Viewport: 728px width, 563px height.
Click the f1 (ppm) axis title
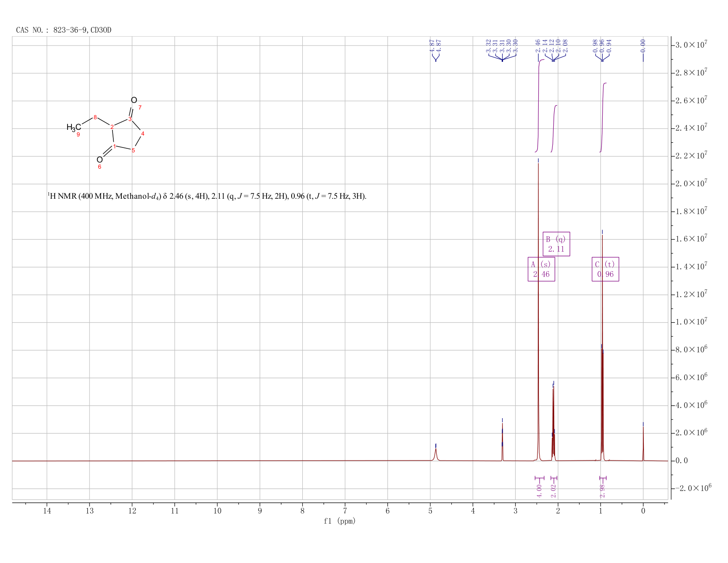click(x=340, y=521)
